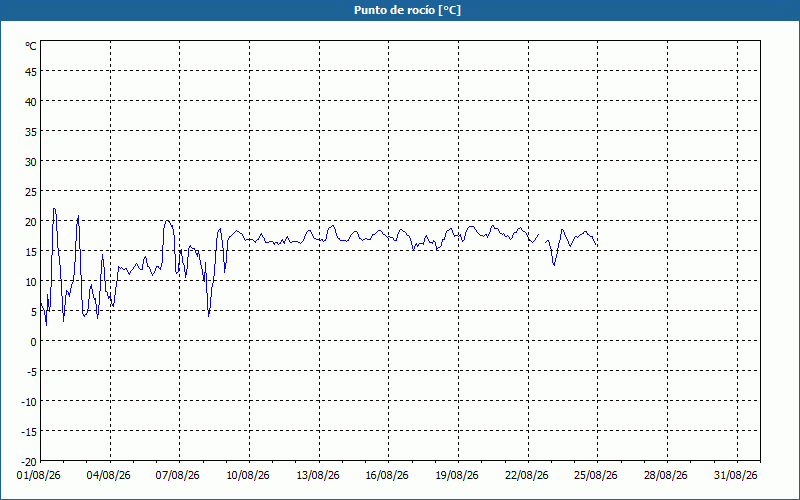Click the °C unit label on the y-axis
Screen dimensions: 800x500
(x=31, y=46)
